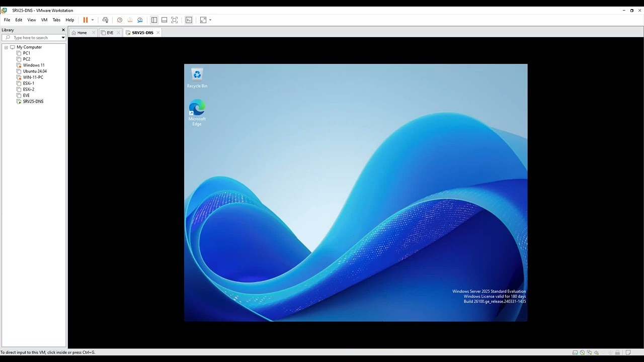Close the Home tab
The height and width of the screenshot is (362, 644).
94,33
